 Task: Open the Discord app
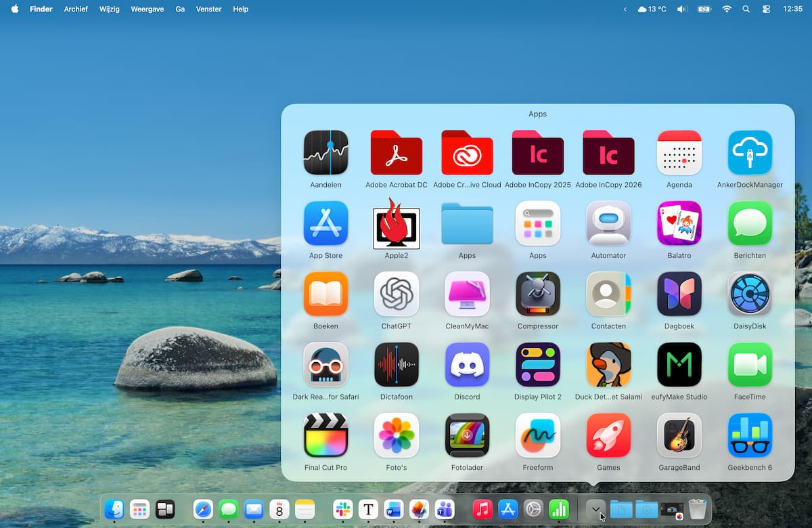pos(467,366)
